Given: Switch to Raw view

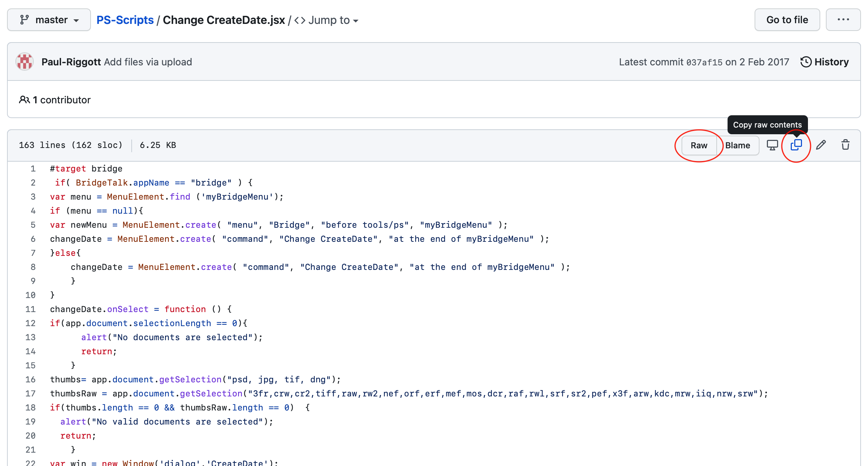Looking at the screenshot, I should [699, 145].
